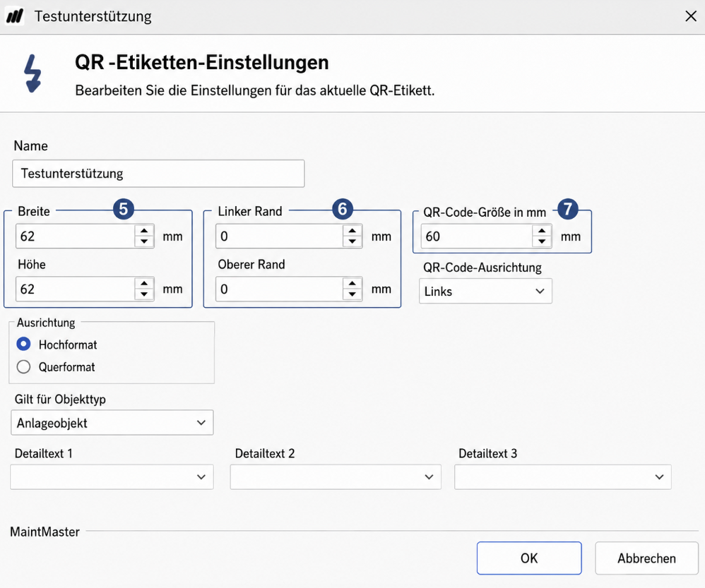Click the QR -Etiketten-Einstellungen heading

tap(202, 62)
